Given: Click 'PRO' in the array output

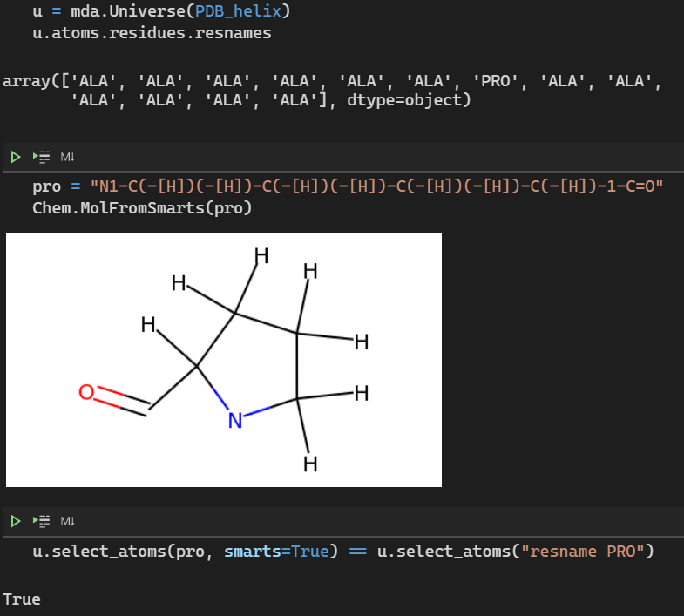Looking at the screenshot, I should click(496, 81).
